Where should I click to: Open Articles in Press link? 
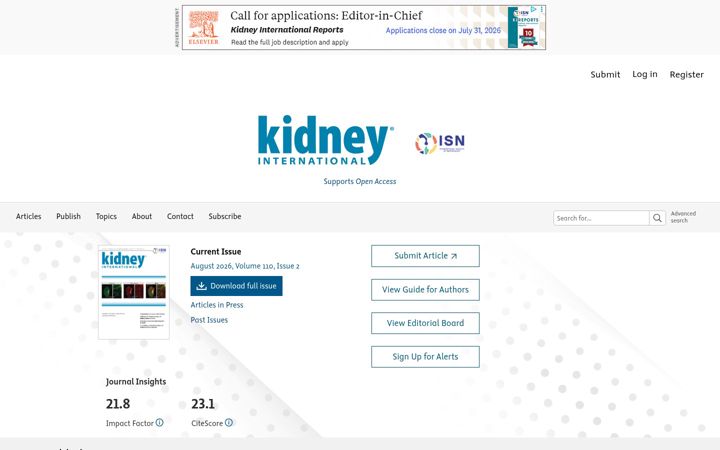pos(217,305)
